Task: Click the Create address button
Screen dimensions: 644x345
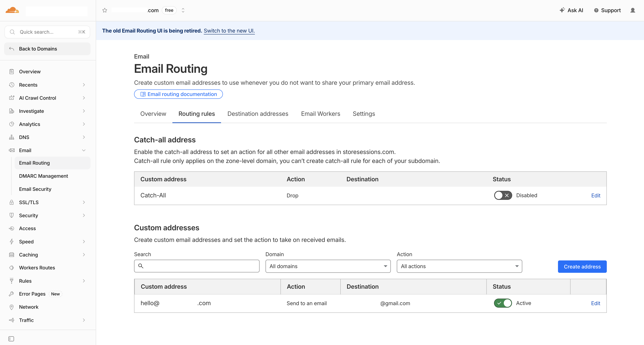Action: [582, 266]
